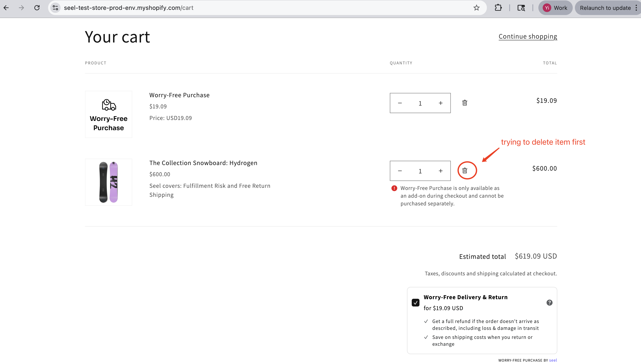Open the browser extensions puzzle icon
Viewport: 641px width, 364px height.
[498, 8]
